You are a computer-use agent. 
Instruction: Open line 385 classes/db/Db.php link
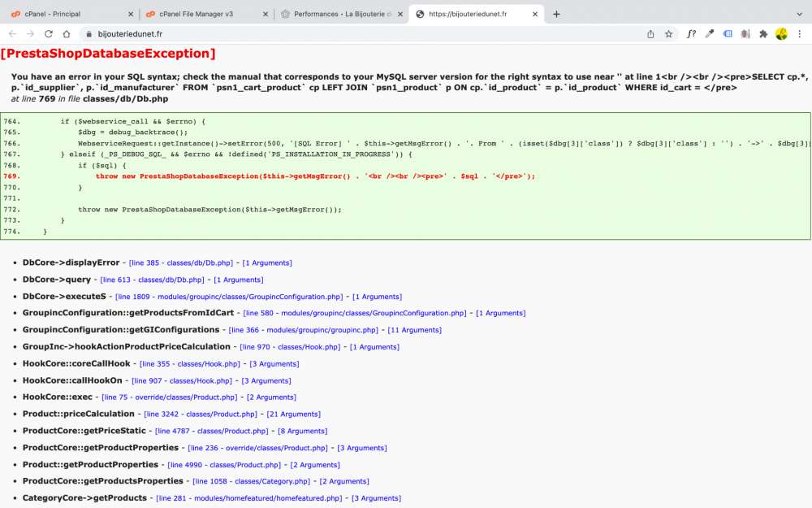[x=181, y=263]
